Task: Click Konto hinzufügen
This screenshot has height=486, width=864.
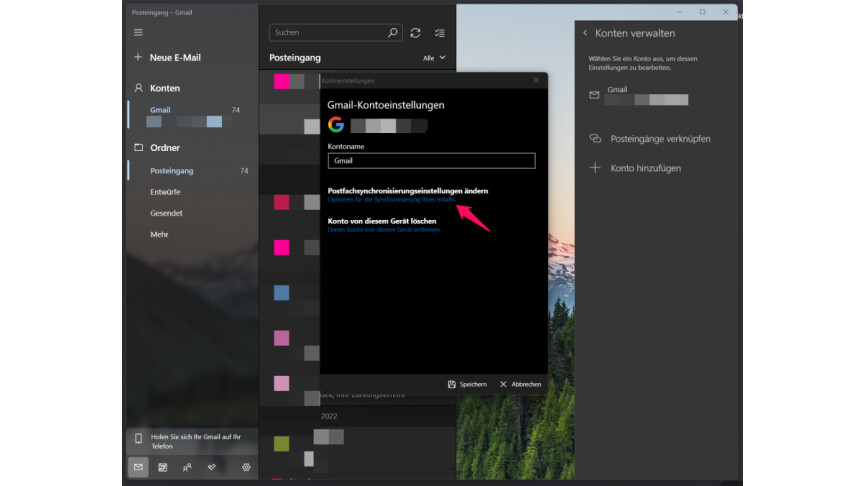Action: (x=645, y=168)
